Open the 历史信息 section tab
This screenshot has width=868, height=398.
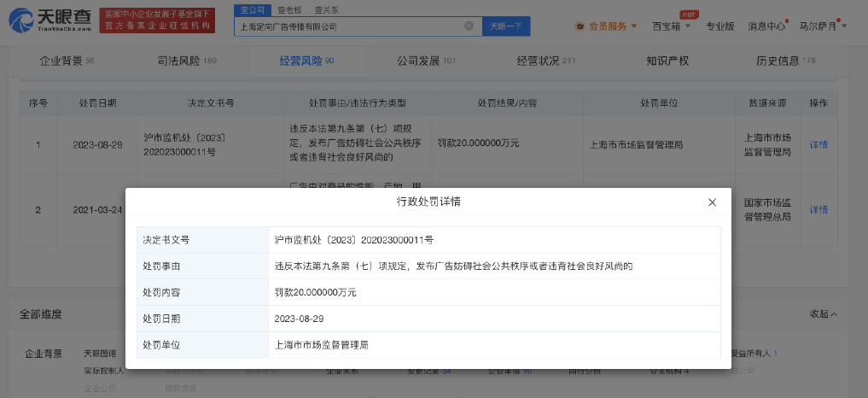[x=786, y=61]
